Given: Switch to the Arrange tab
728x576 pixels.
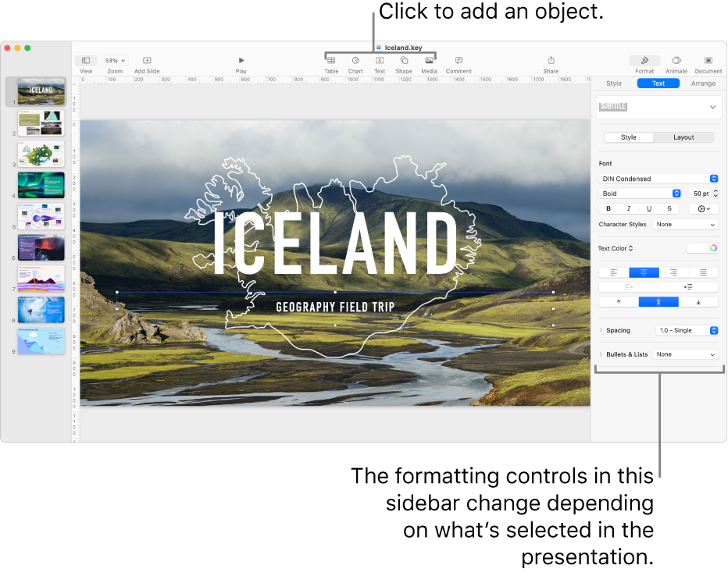Looking at the screenshot, I should (x=702, y=84).
